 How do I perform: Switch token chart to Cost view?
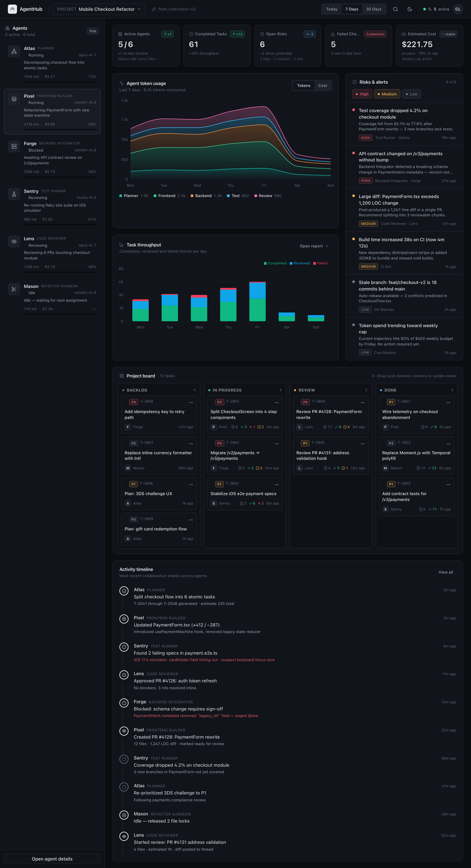[x=322, y=86]
